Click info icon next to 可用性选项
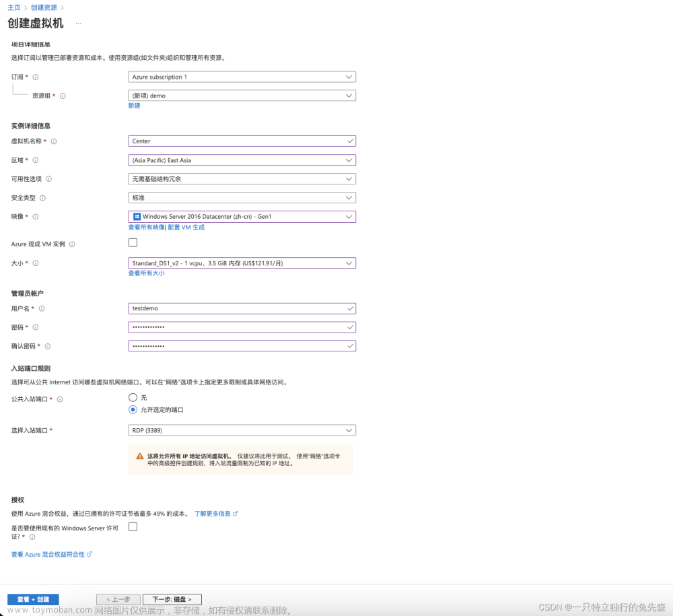Viewport: 673px width, 616px height. click(x=48, y=179)
